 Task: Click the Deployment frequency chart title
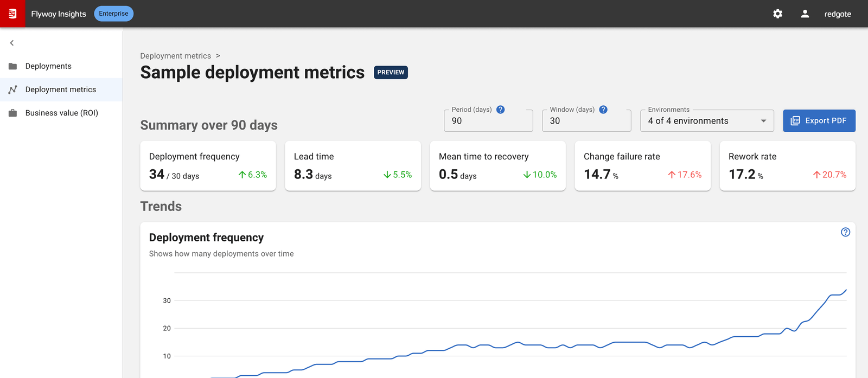coord(206,238)
